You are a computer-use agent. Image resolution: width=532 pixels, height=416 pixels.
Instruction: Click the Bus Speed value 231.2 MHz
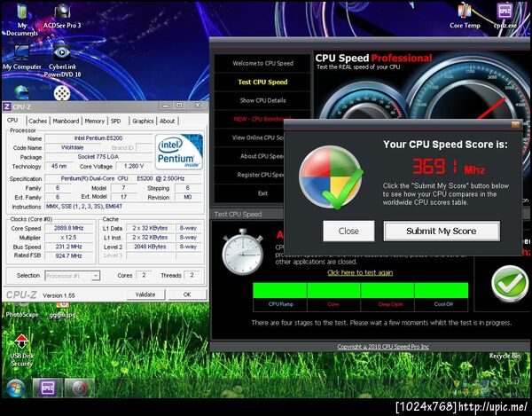[x=69, y=247]
